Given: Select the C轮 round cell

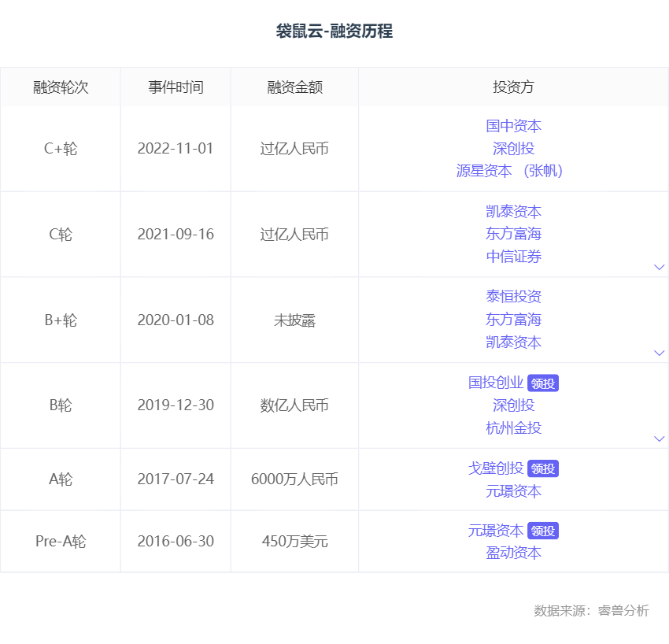Looking at the screenshot, I should tap(61, 235).
